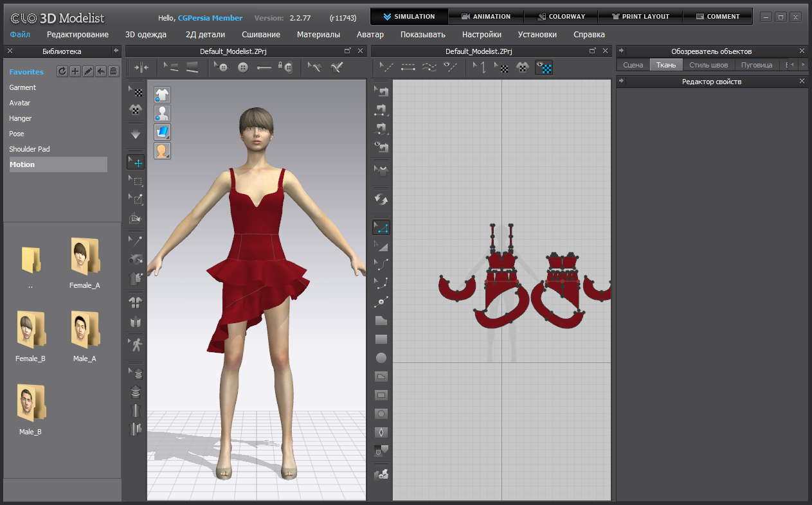Click the sewing machine icon atop 2D toolbar
Image resolution: width=812 pixels, height=505 pixels.
381,92
